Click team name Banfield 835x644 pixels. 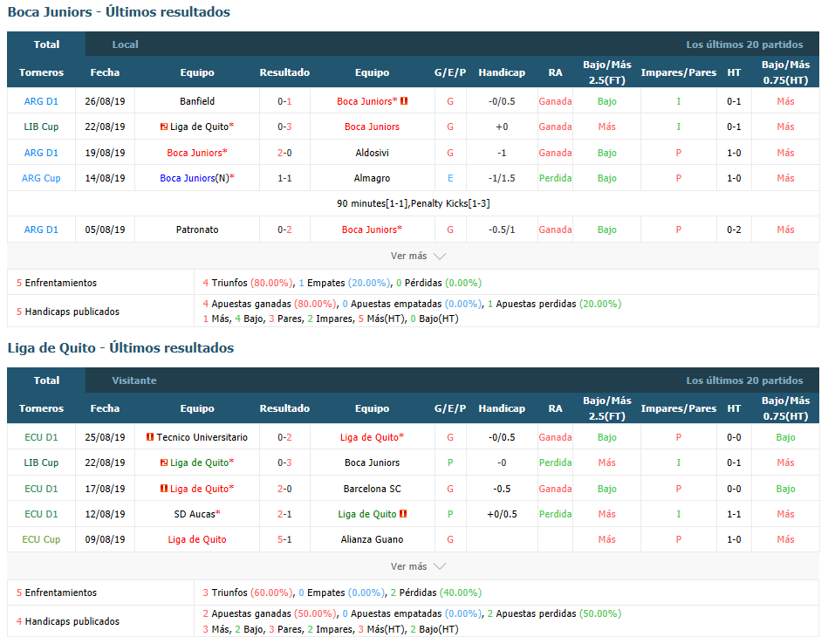click(197, 101)
